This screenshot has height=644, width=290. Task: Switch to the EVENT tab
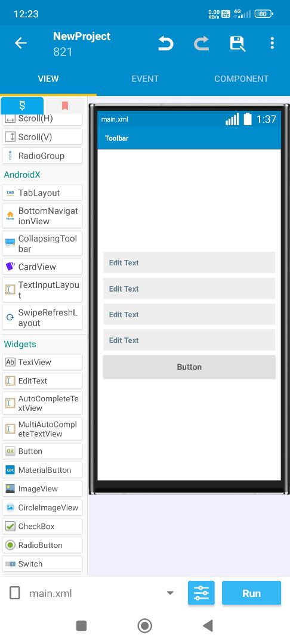pyautogui.click(x=145, y=79)
